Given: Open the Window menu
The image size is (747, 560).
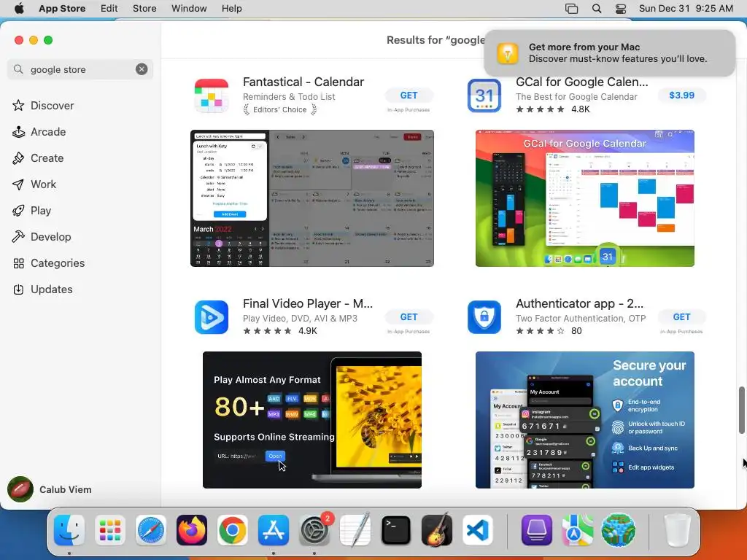Looking at the screenshot, I should point(189,9).
